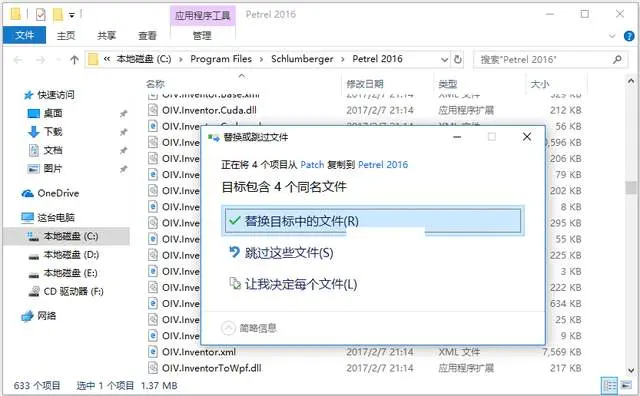Click the pin icon beside 下载

(x=123, y=132)
